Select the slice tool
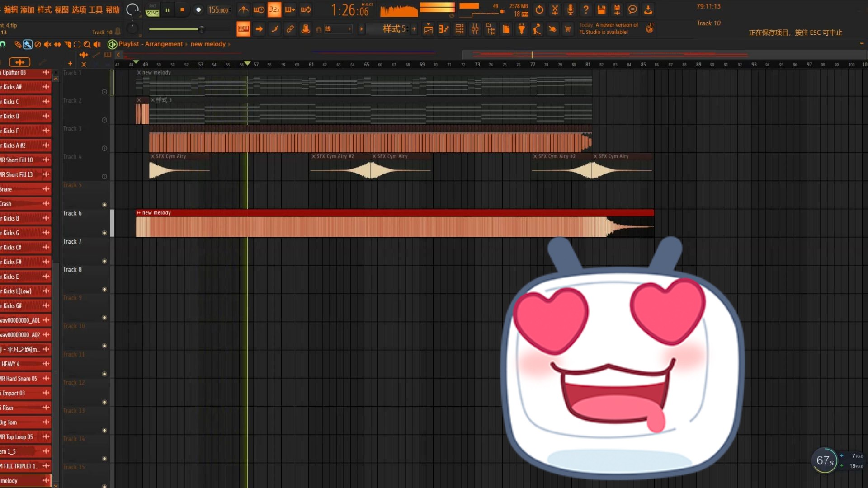Viewport: 868px width, 488px height. (67, 44)
